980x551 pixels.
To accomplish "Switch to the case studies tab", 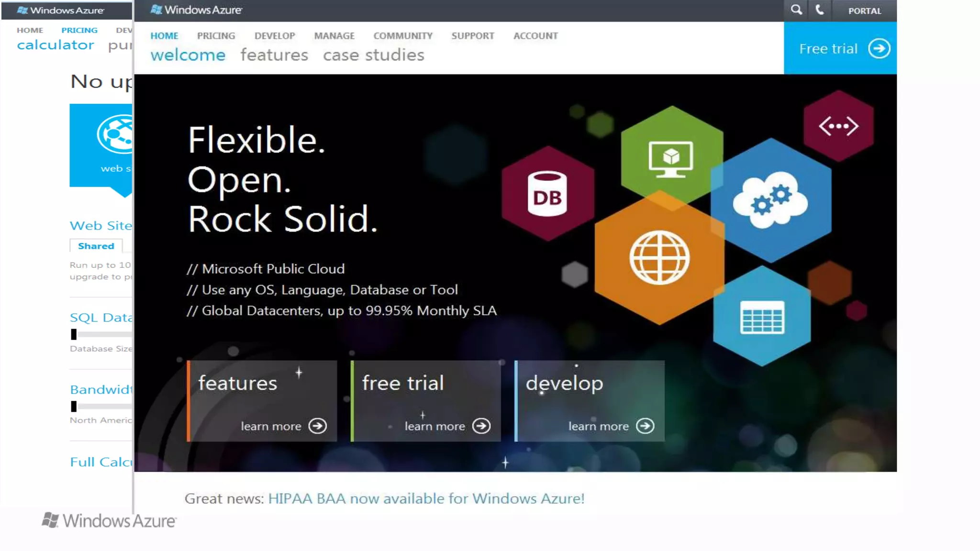I will [373, 55].
